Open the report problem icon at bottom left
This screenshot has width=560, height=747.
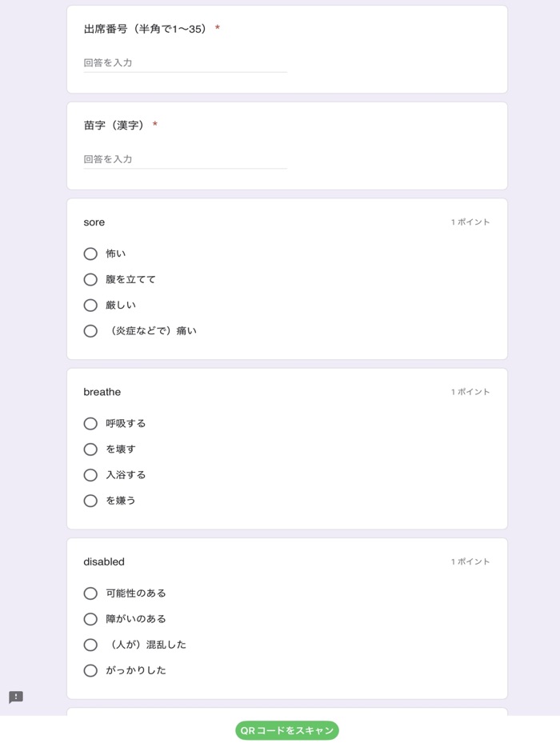coord(18,696)
